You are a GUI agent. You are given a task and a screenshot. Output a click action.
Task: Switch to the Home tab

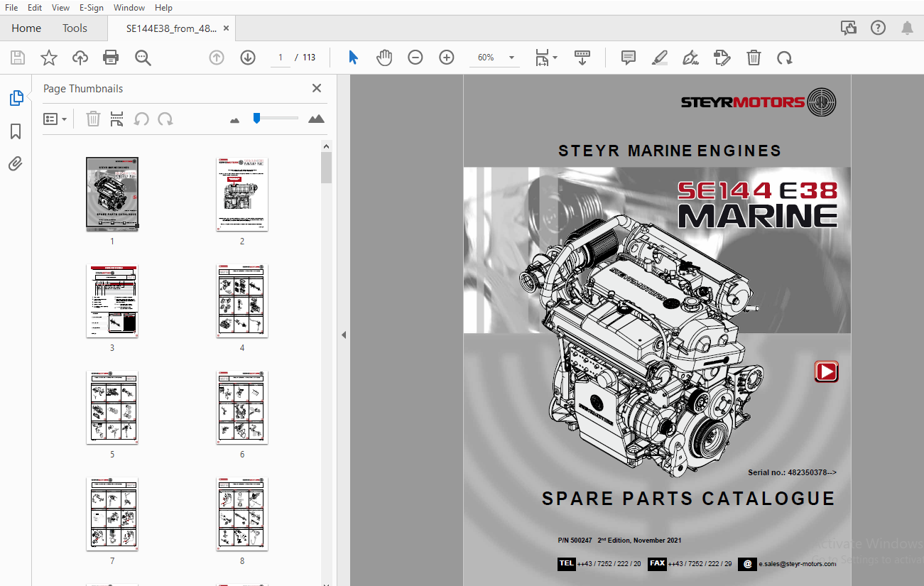tap(26, 28)
